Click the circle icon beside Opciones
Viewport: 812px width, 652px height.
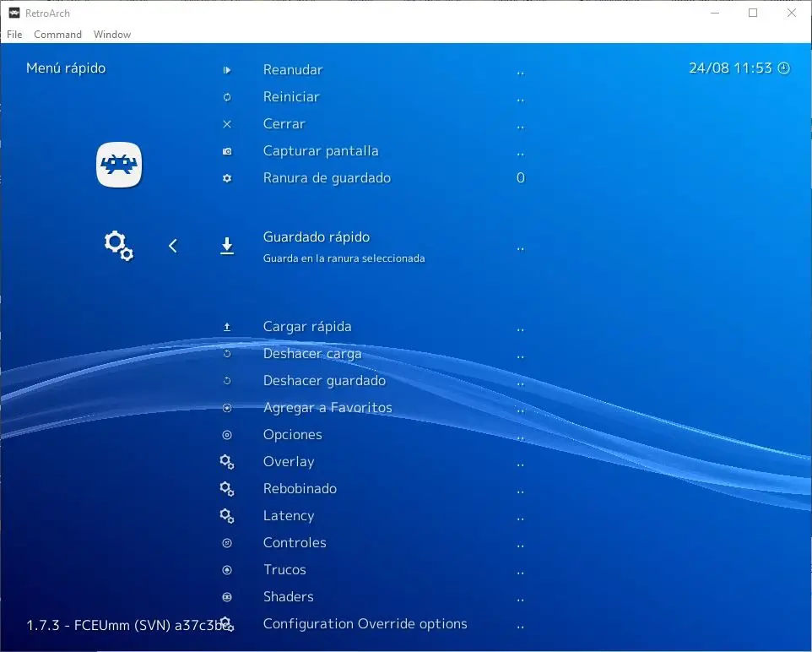coord(227,435)
